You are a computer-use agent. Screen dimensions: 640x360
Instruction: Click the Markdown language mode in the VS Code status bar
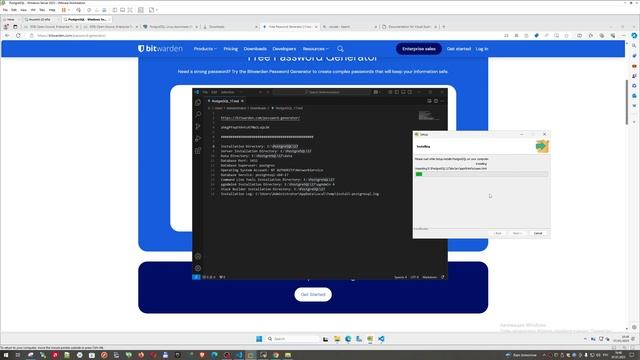tap(429, 277)
